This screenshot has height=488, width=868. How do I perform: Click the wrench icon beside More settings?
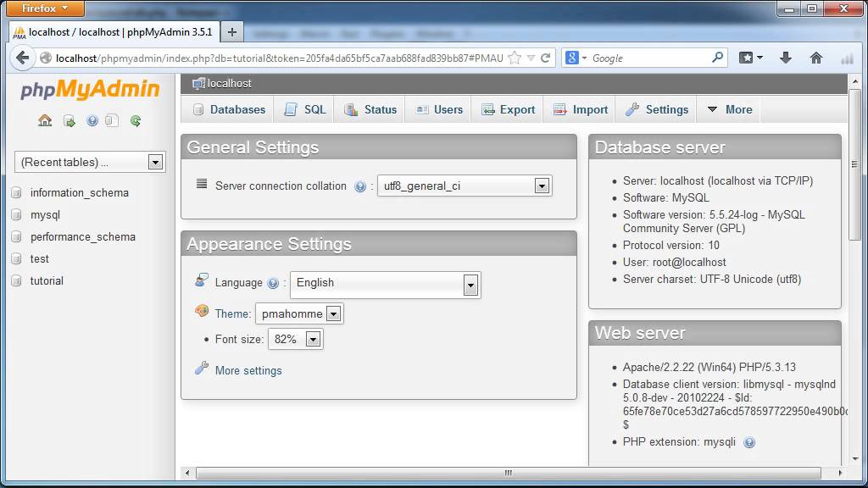[x=202, y=368]
